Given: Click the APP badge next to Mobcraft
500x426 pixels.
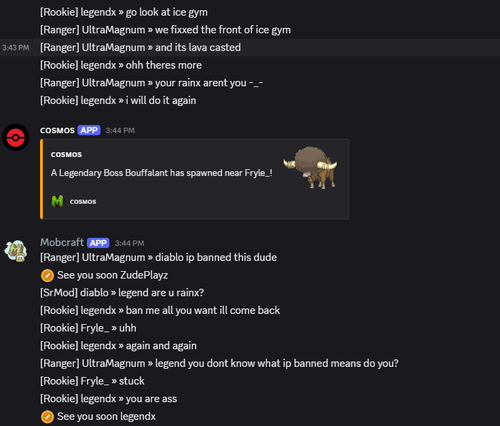Looking at the screenshot, I should pos(98,243).
